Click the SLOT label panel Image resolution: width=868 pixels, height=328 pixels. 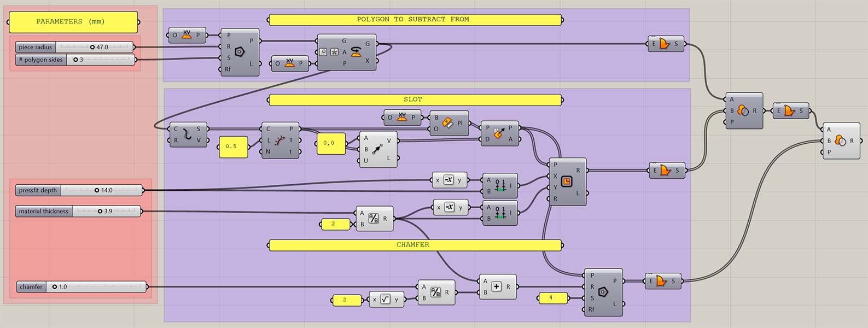tap(415, 99)
